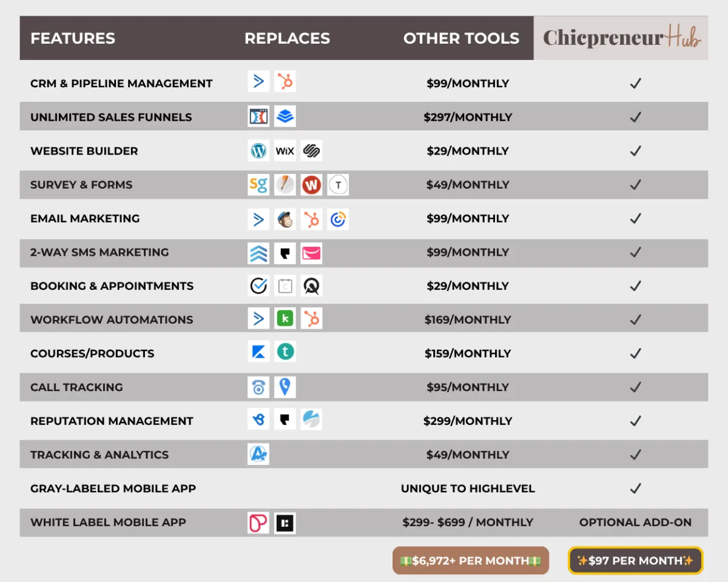Click the checkmark for CRM & Pipeline Management
This screenshot has height=582, width=728.
(635, 84)
